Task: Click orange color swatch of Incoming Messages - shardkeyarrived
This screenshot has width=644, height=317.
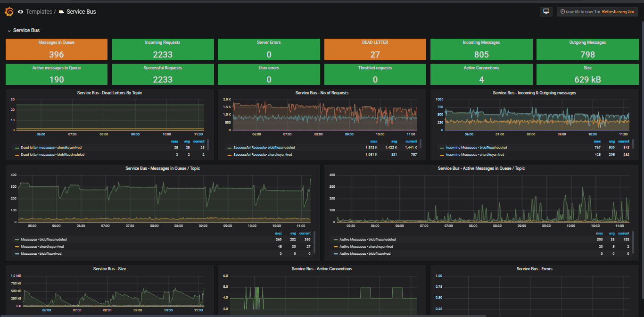Action: click(x=442, y=154)
